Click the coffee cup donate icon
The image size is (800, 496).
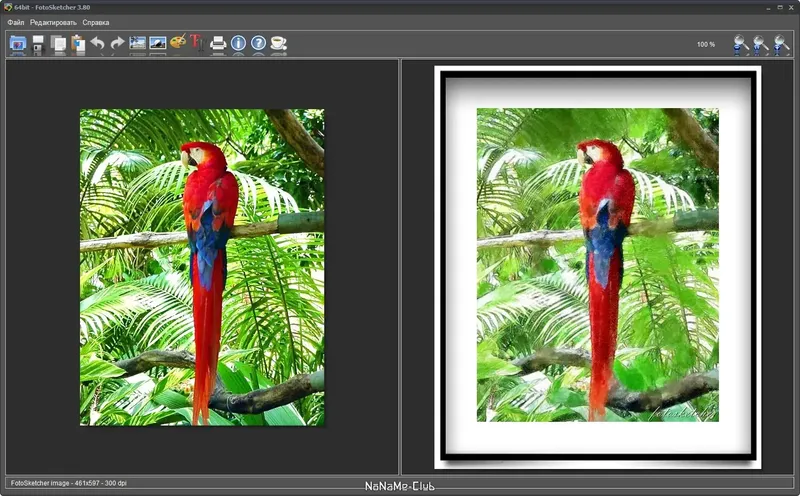coord(279,43)
